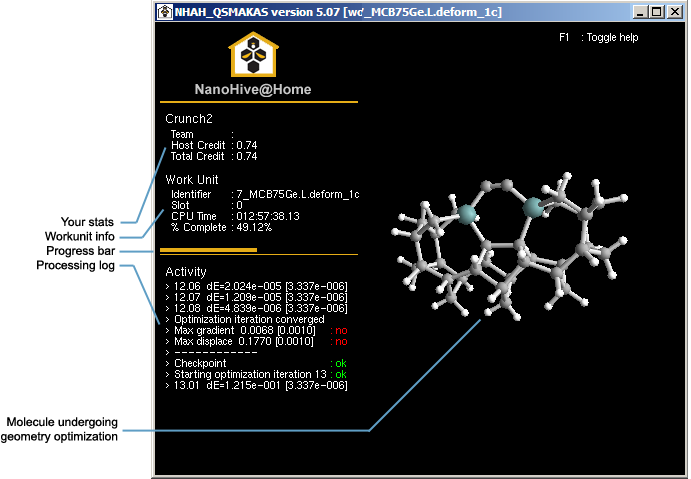
Task: Minimize the NHAH_QSMAKAS window
Action: click(x=640, y=12)
